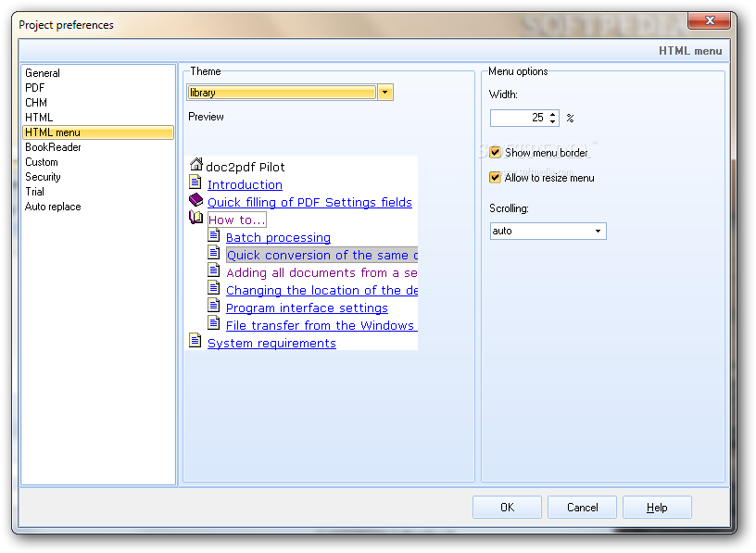The height and width of the screenshot is (553, 756).
Task: Open Help for project preferences
Action: 657,508
